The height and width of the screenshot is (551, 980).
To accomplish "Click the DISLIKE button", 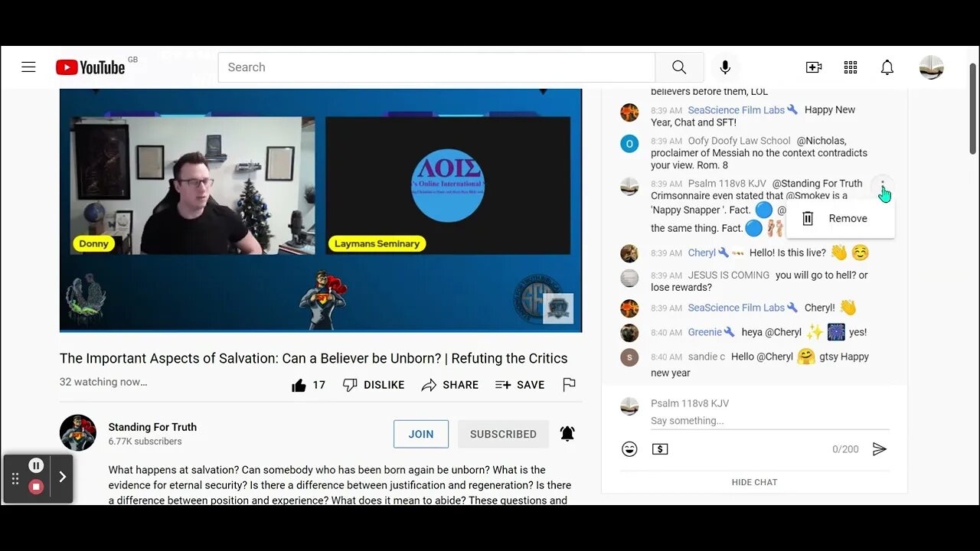I will pos(374,385).
